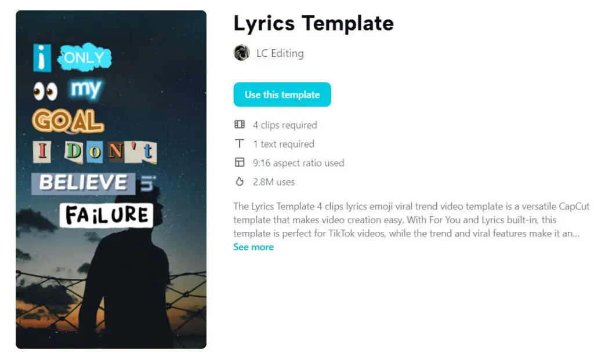The width and height of the screenshot is (594, 364).
Task: Open the LC Editing creator profile
Action: [x=281, y=53]
